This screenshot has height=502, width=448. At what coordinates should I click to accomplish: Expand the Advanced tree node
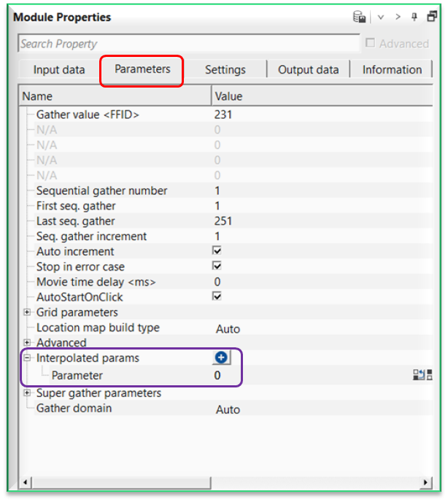click(27, 342)
